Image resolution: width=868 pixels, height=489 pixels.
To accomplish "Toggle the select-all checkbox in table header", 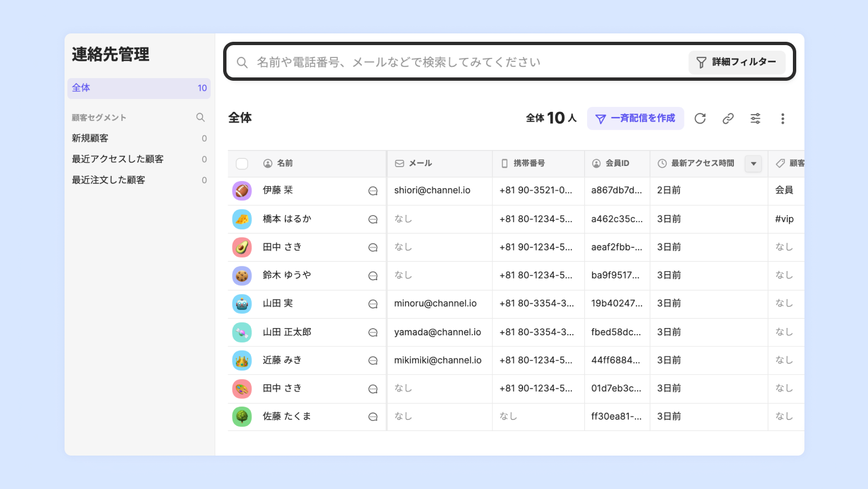I will [x=242, y=164].
